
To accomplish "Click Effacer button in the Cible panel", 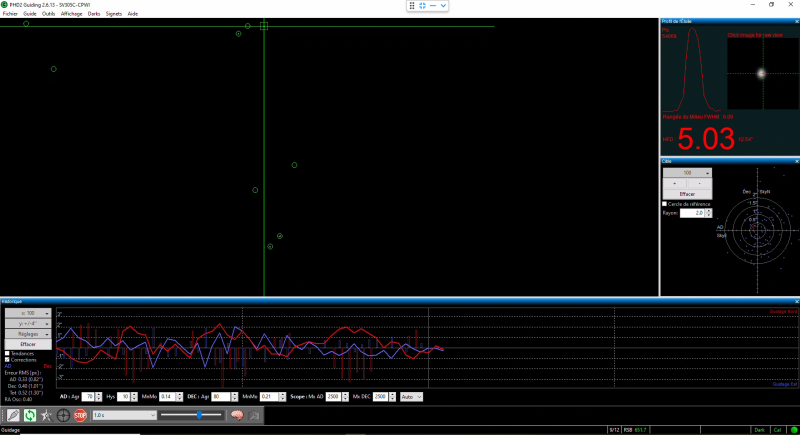I will [x=687, y=194].
